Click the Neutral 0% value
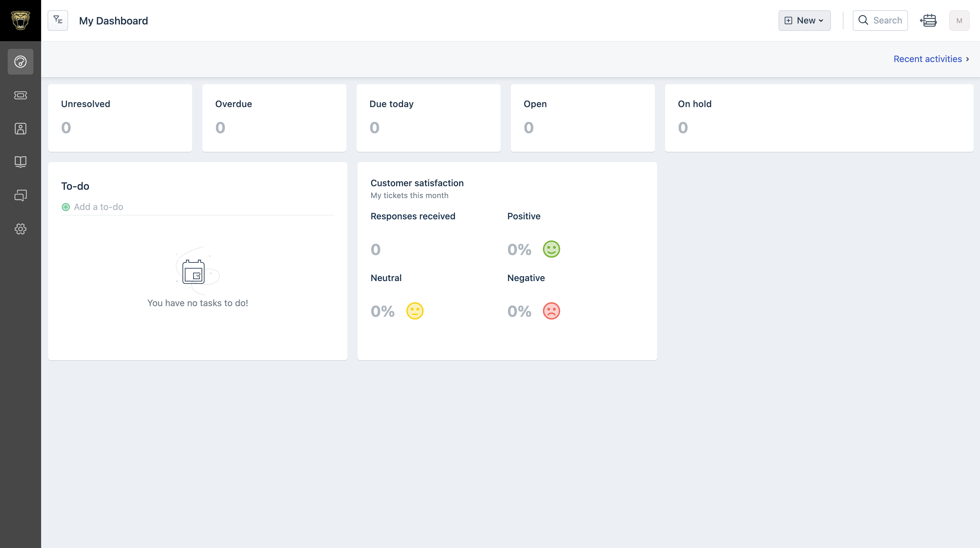 tap(383, 311)
